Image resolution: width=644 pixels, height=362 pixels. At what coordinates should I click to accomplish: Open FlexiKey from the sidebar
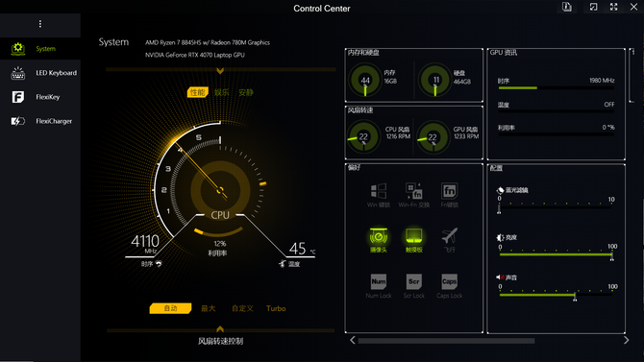click(x=18, y=97)
